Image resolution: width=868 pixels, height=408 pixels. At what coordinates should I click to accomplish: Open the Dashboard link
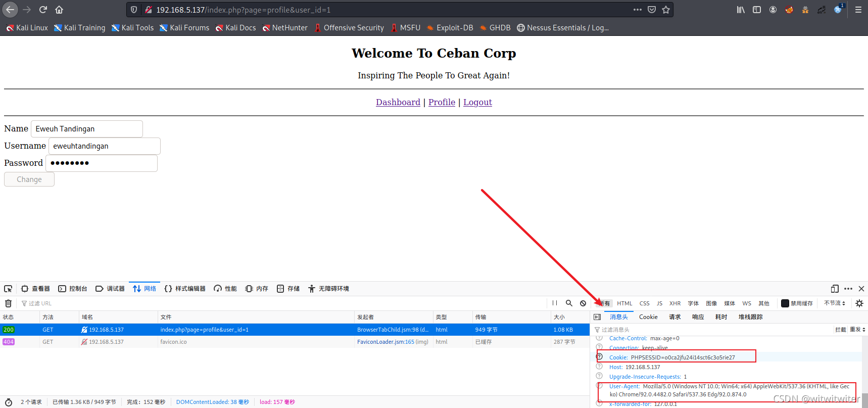coord(398,102)
